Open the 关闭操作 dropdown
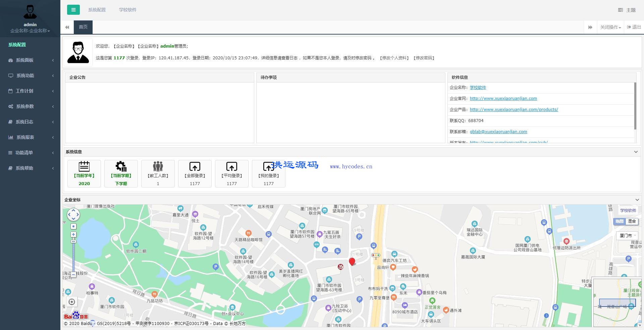Image resolution: width=644 pixels, height=330 pixels. pyautogui.click(x=610, y=27)
